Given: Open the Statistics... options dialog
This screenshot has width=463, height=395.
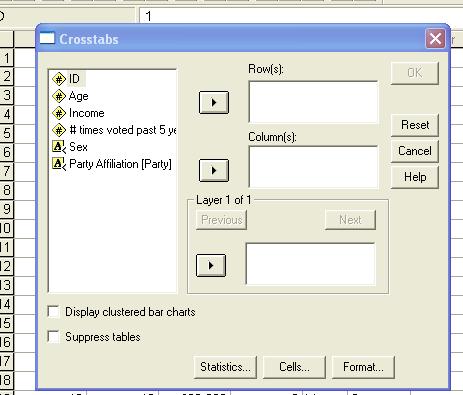Looking at the screenshot, I should 225,367.
